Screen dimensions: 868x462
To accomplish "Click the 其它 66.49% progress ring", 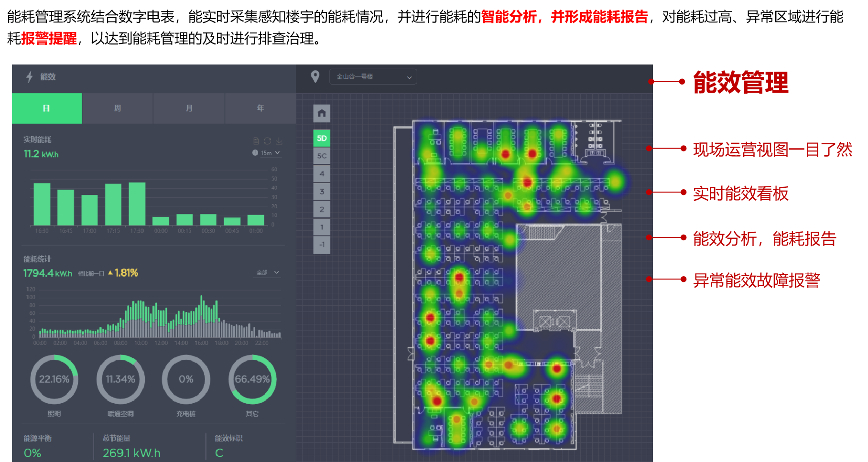I will click(x=252, y=379).
